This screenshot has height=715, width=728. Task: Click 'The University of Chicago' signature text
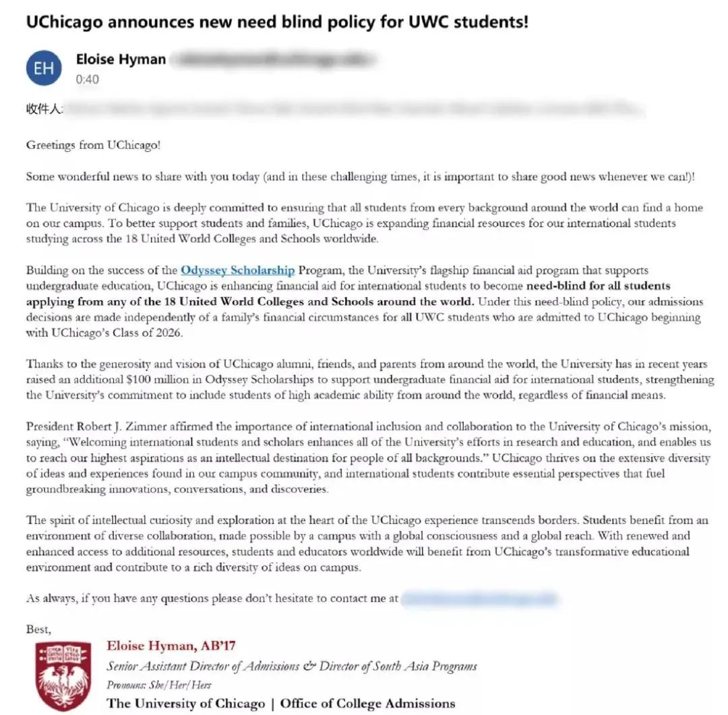click(186, 704)
